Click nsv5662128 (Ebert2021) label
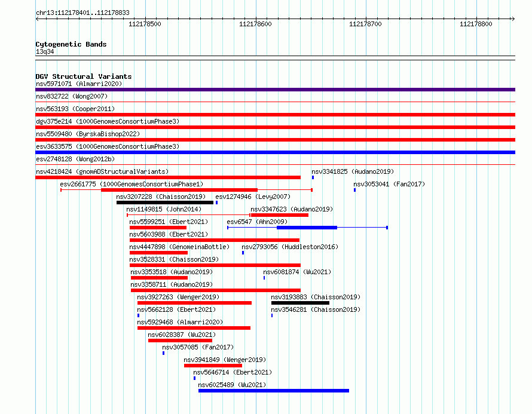The height and width of the screenshot is (414, 532). click(176, 309)
